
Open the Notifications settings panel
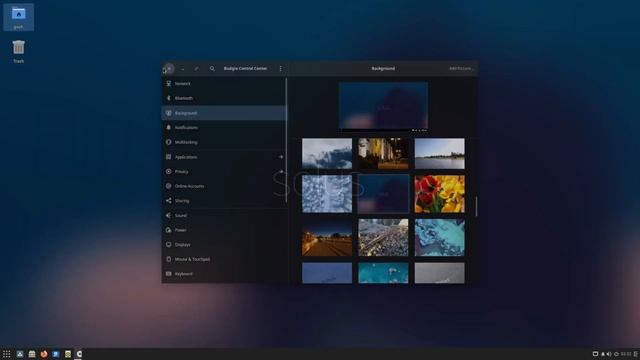point(224,128)
